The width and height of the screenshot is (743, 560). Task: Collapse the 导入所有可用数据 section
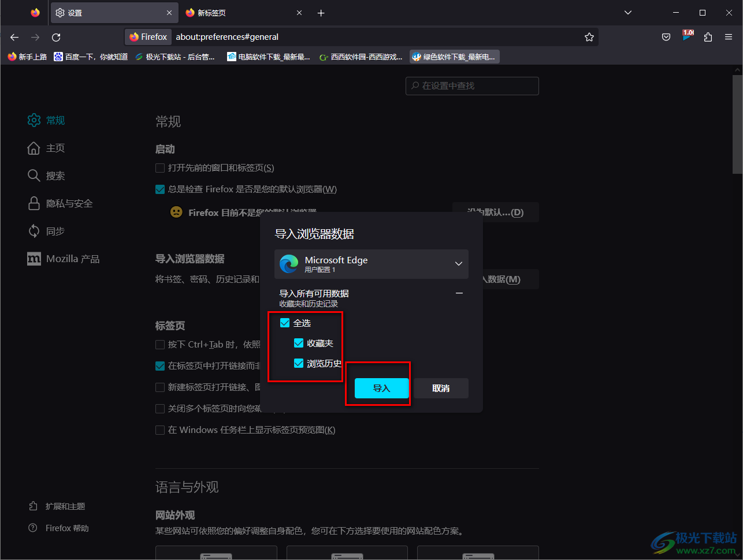coord(459,293)
